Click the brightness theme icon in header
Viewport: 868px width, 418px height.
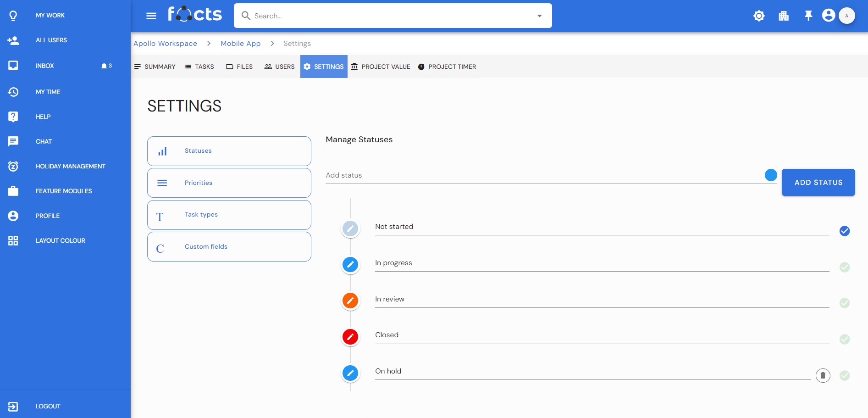pos(759,16)
